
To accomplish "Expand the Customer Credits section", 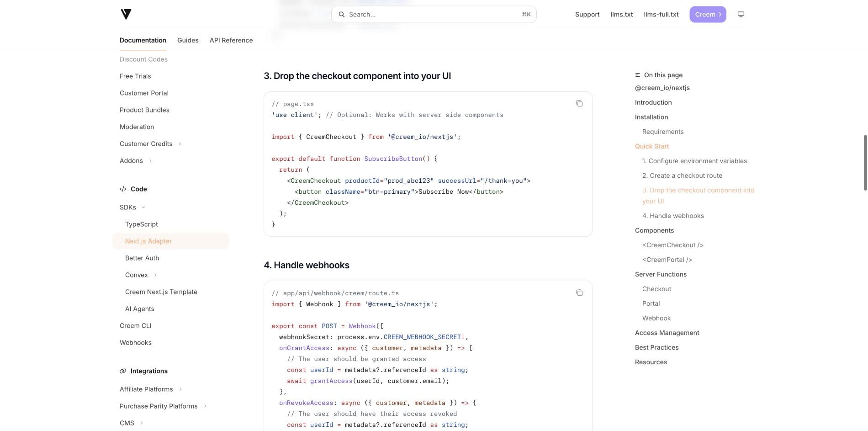I will [180, 144].
